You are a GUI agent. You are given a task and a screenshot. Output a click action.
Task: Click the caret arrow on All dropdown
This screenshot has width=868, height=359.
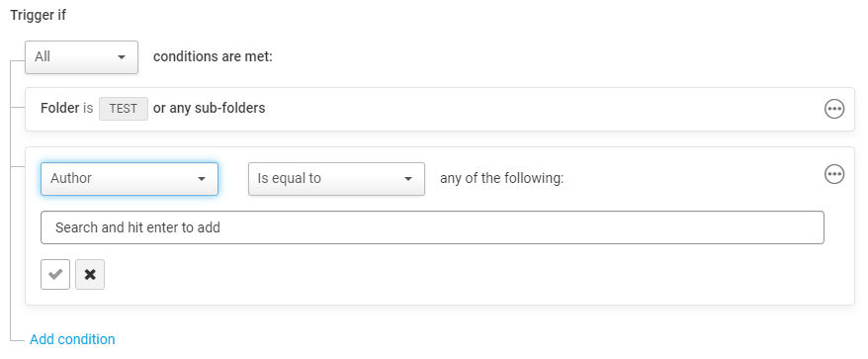pos(122,57)
